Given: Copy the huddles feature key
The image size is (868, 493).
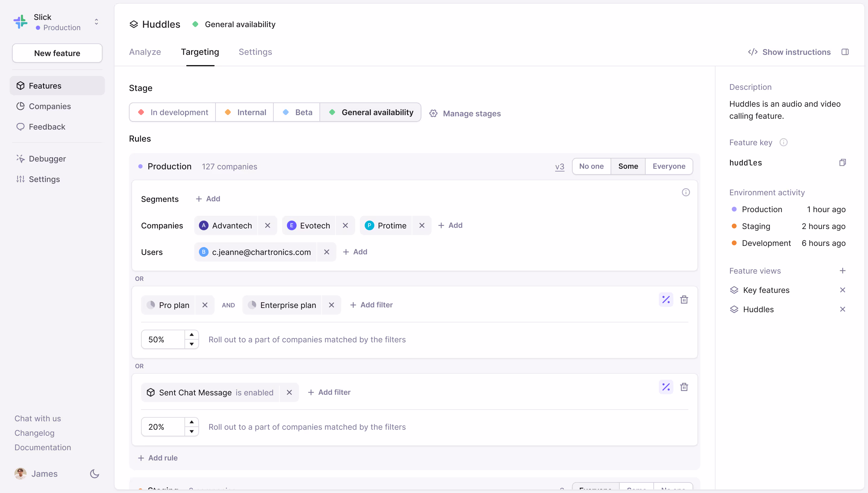Looking at the screenshot, I should 843,162.
